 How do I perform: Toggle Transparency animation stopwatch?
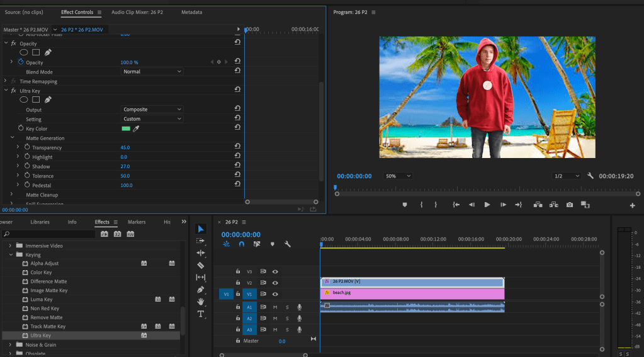(x=27, y=147)
